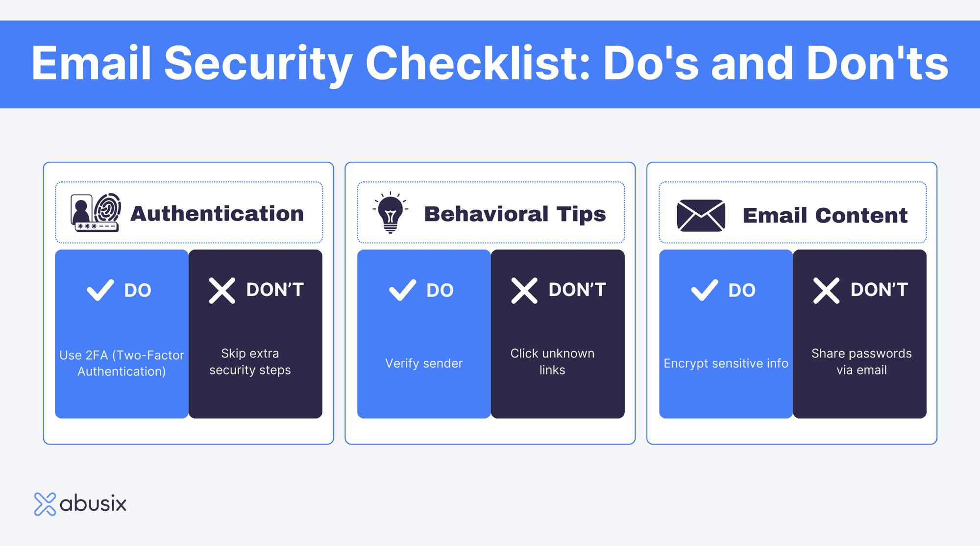This screenshot has width=980, height=546.
Task: Click the checkmark in Email Content DO card
Action: pyautogui.click(x=704, y=290)
